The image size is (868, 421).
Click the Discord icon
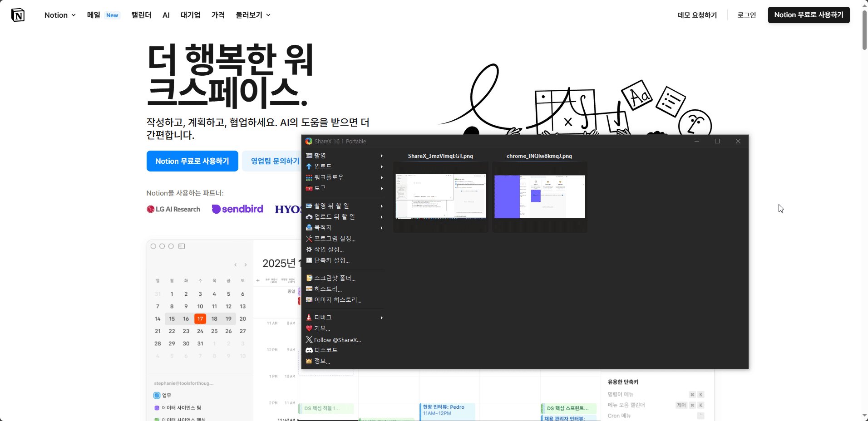pyautogui.click(x=309, y=350)
